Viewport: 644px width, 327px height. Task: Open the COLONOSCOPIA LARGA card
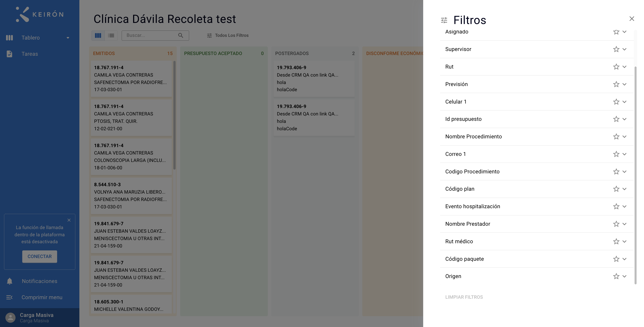(131, 157)
